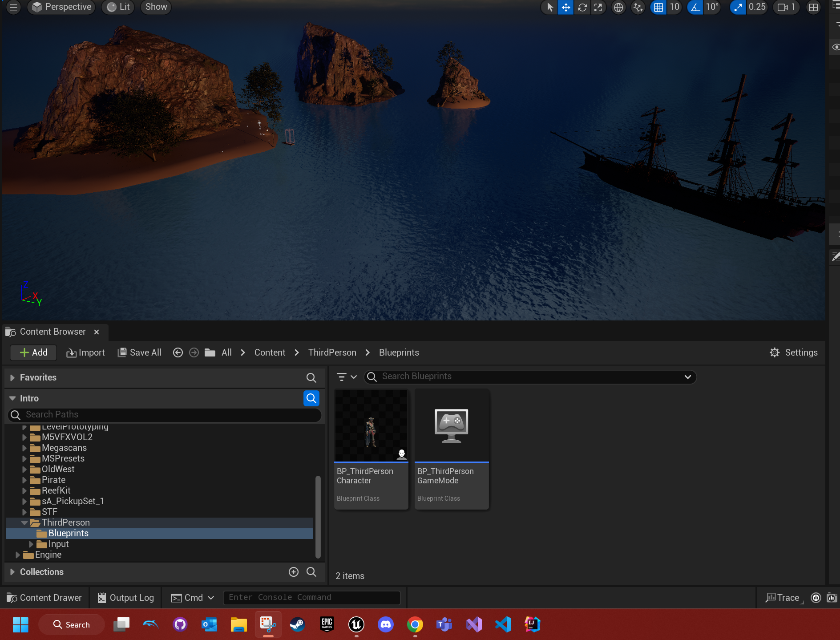Select the rotate tool in viewport toolbar
The width and height of the screenshot is (840, 640).
582,7
